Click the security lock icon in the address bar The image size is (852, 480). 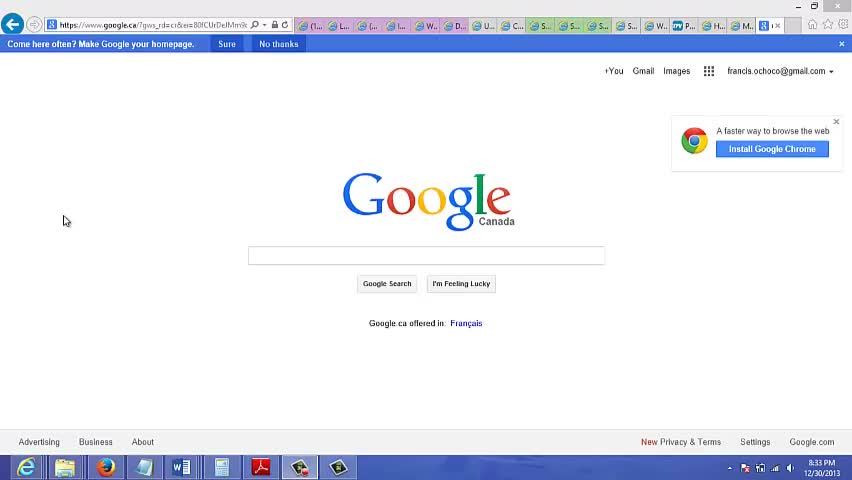pyautogui.click(x=275, y=25)
